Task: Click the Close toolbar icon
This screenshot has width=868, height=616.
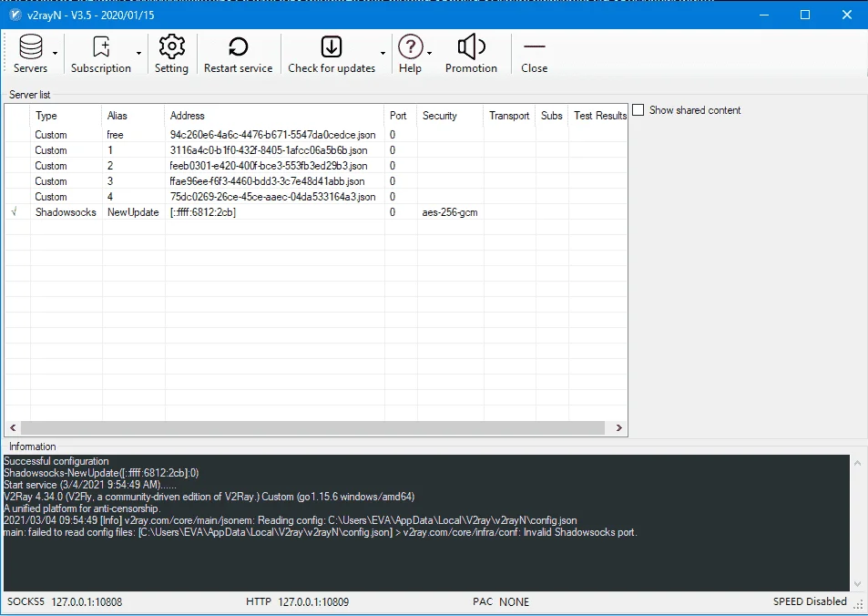Action: point(535,46)
